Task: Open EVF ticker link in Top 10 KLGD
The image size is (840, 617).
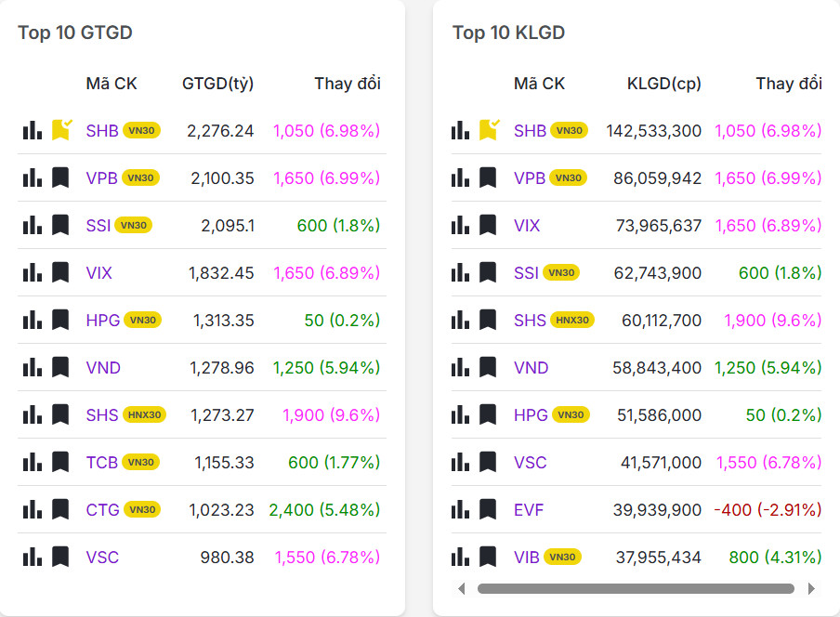Action: (x=528, y=510)
